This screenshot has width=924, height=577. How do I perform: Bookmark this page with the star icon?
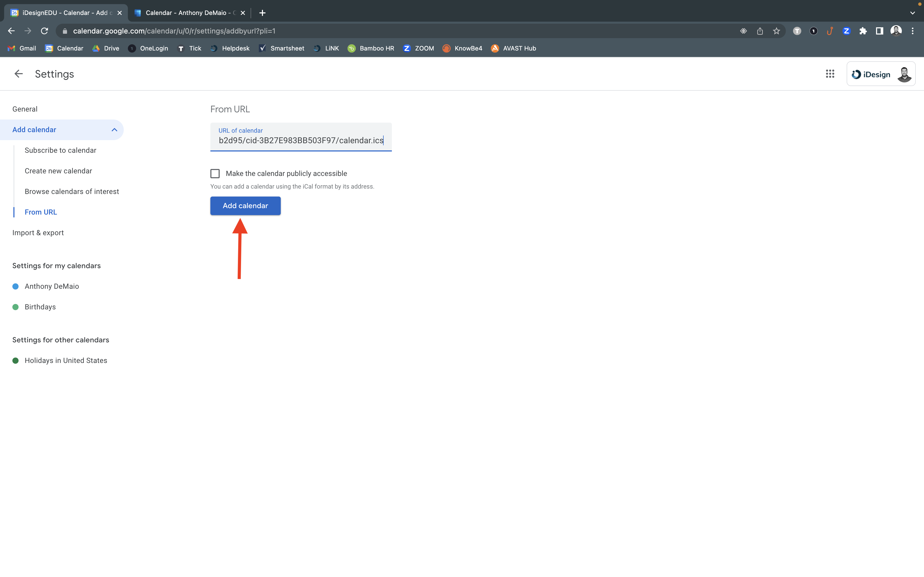tap(776, 31)
